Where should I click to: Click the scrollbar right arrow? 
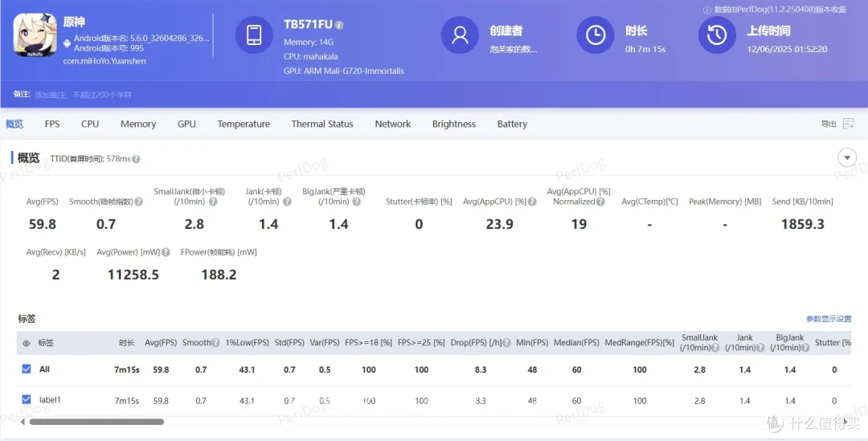click(845, 422)
